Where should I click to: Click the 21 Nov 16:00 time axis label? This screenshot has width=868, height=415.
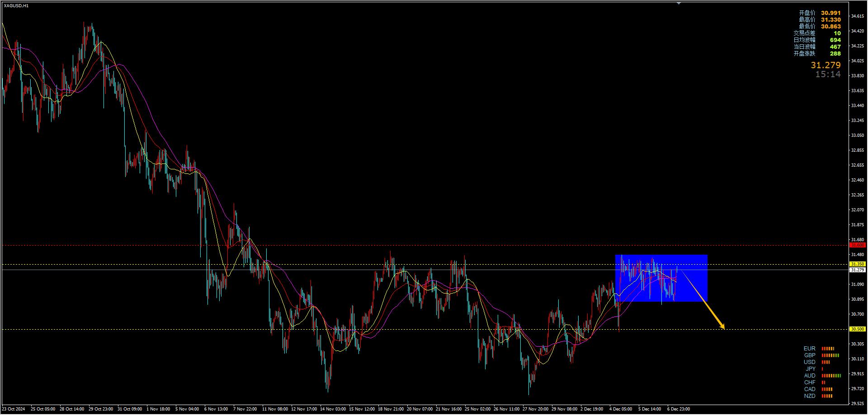pos(448,410)
